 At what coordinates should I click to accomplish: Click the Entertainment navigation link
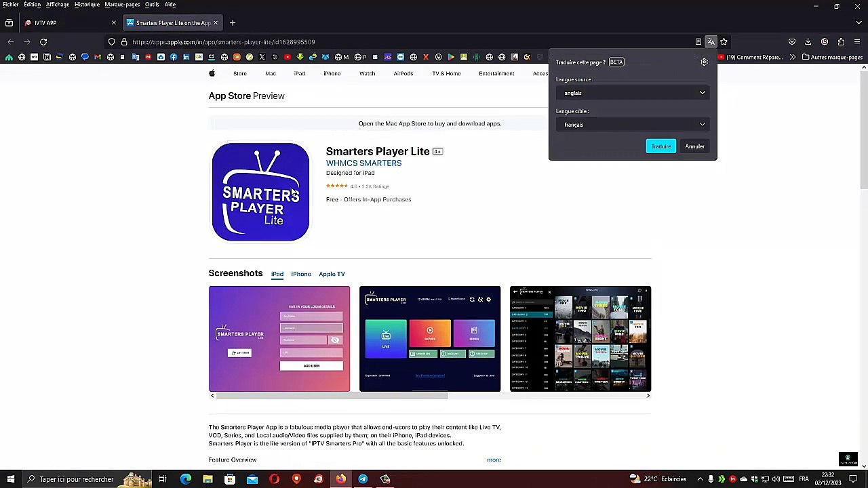(496, 73)
